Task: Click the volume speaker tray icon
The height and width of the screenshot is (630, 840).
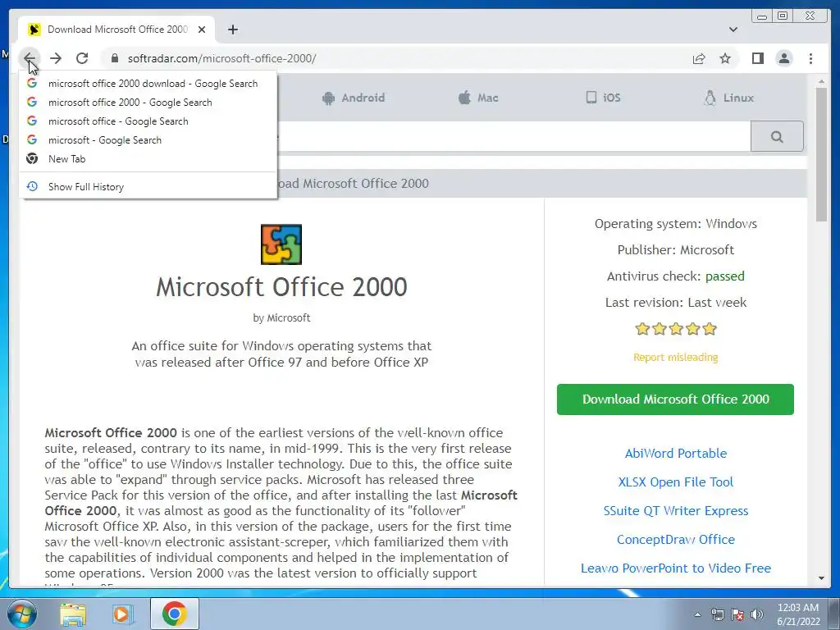Action: tap(756, 615)
